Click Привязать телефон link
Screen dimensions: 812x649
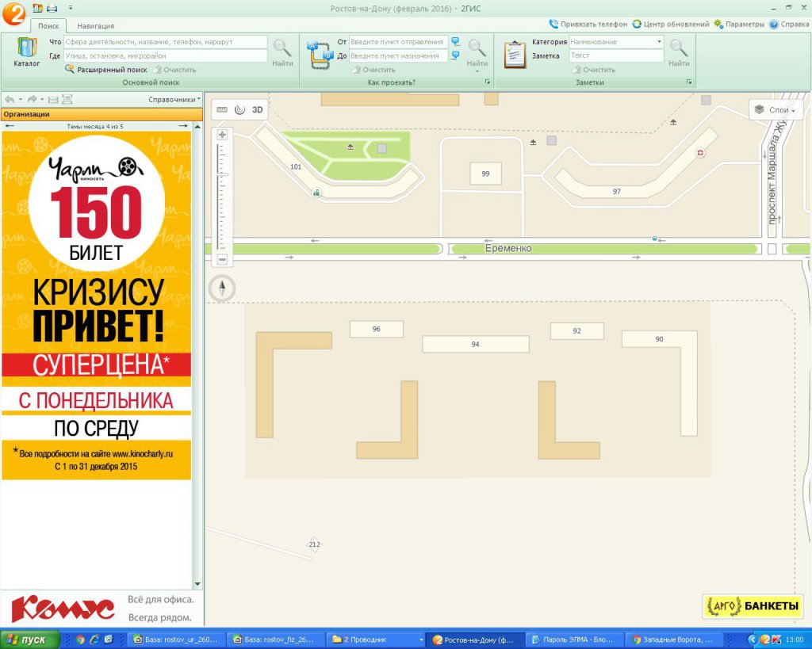pyautogui.click(x=588, y=25)
